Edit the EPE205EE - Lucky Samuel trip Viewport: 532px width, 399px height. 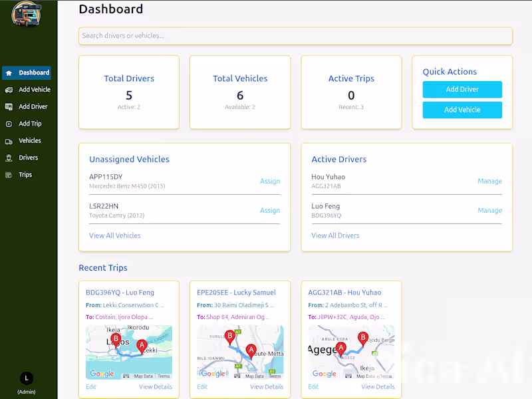coord(202,387)
